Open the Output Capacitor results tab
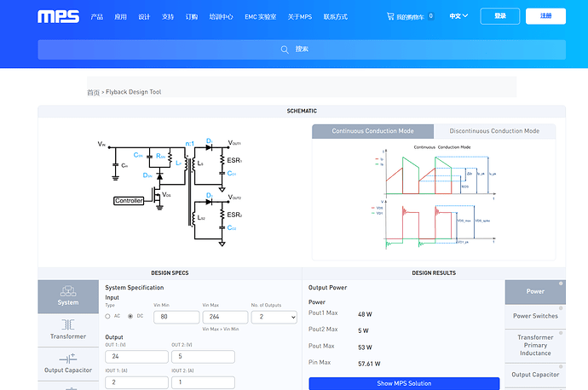The height and width of the screenshot is (390, 588). coord(535,375)
